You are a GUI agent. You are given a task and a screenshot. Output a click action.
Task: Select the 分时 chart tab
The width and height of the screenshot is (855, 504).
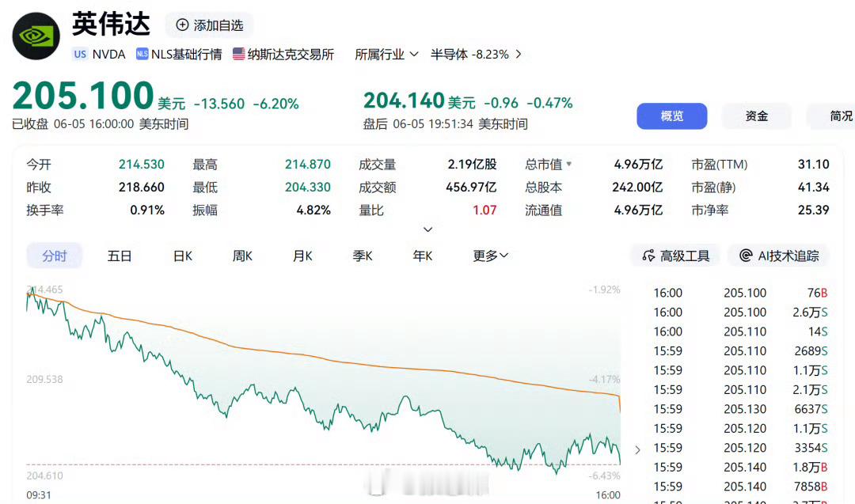click(x=54, y=256)
